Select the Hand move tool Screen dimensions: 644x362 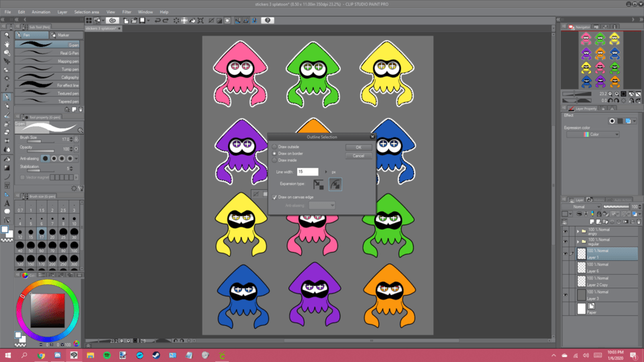(x=7, y=44)
